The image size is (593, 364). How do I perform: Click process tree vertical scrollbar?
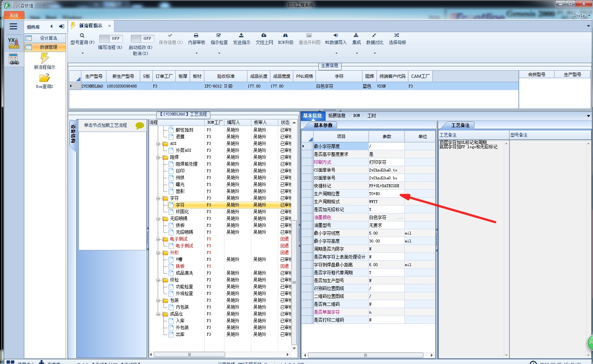coord(294,283)
